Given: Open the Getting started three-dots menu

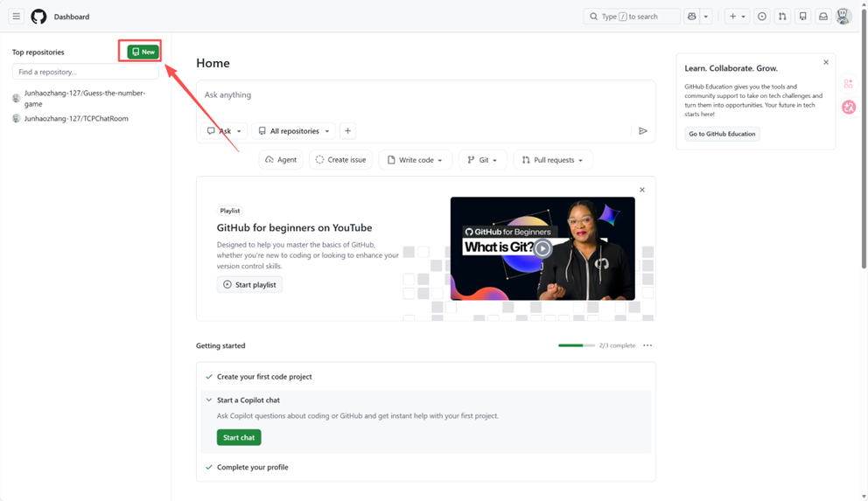Looking at the screenshot, I should click(x=647, y=345).
